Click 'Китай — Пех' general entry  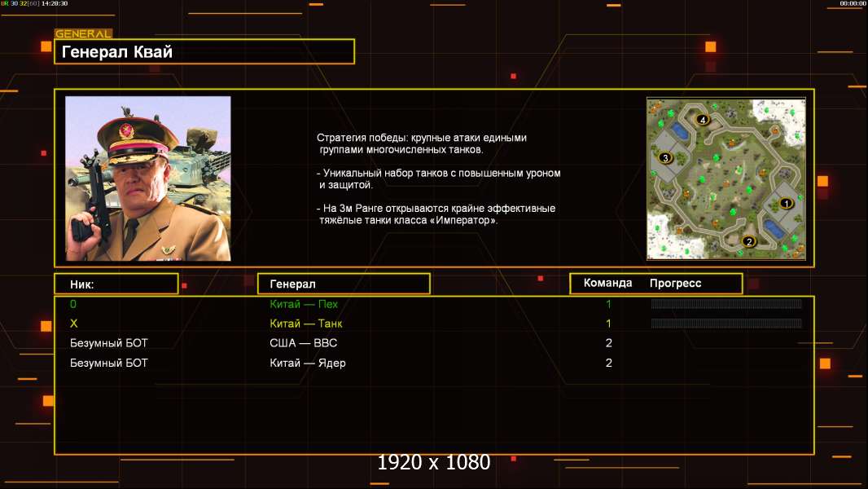[x=304, y=304]
